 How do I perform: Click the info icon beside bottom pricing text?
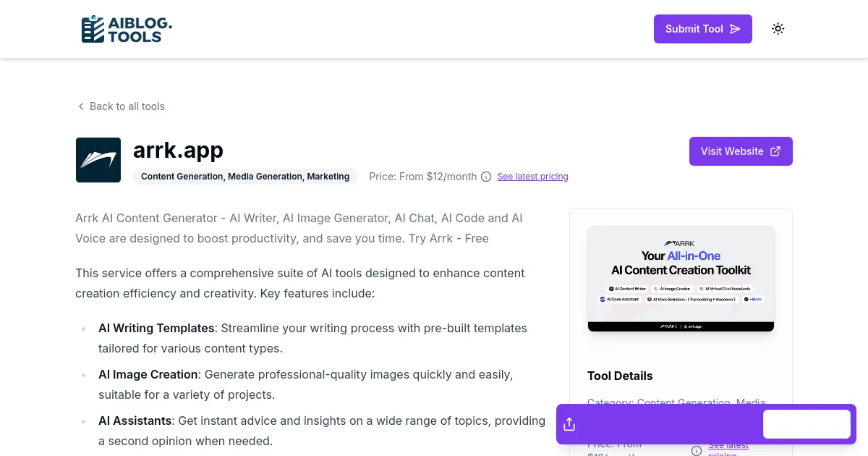coord(696,451)
